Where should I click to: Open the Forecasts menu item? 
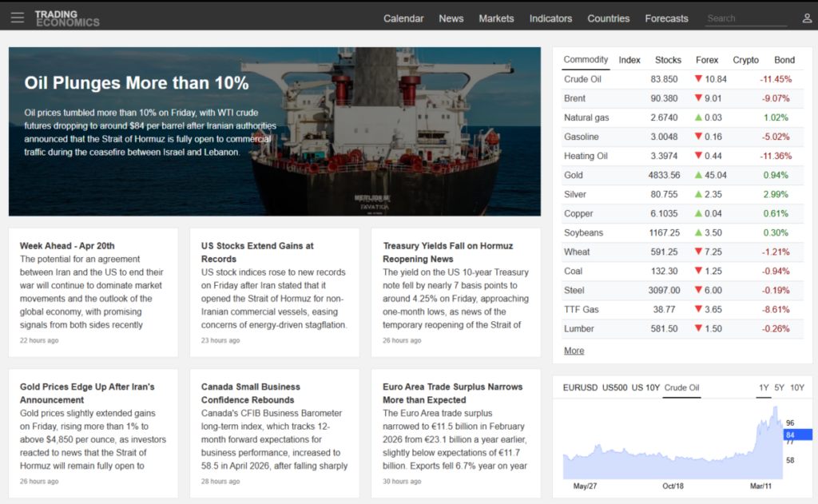tap(666, 18)
